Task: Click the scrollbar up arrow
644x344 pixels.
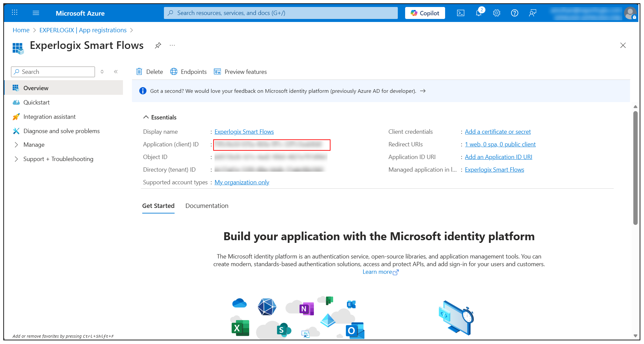Action: pos(635,107)
